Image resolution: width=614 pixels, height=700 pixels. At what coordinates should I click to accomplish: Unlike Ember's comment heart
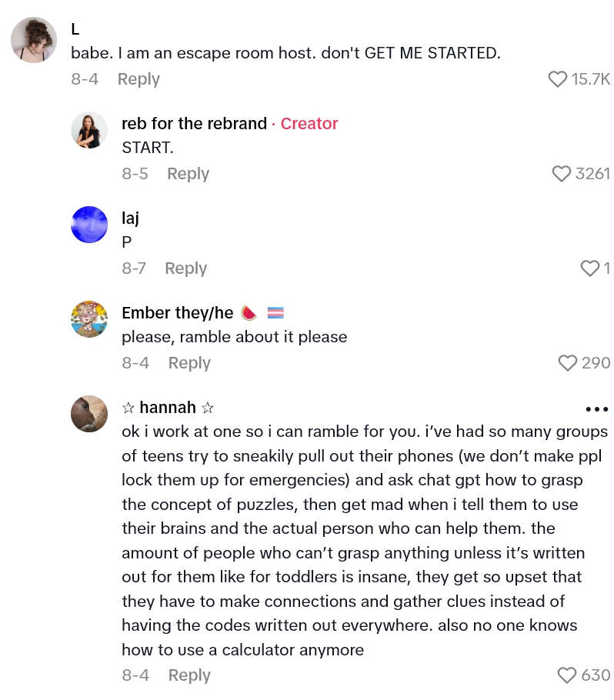[568, 362]
